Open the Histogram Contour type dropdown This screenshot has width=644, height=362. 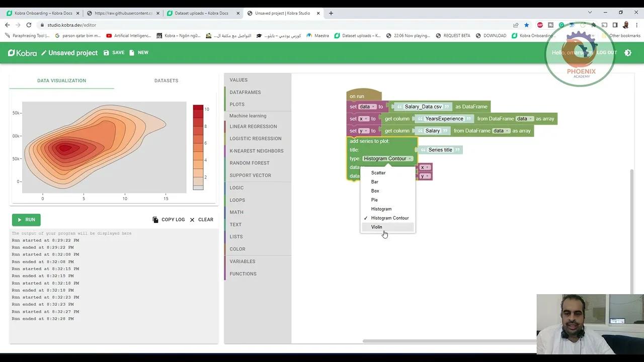coord(387,158)
